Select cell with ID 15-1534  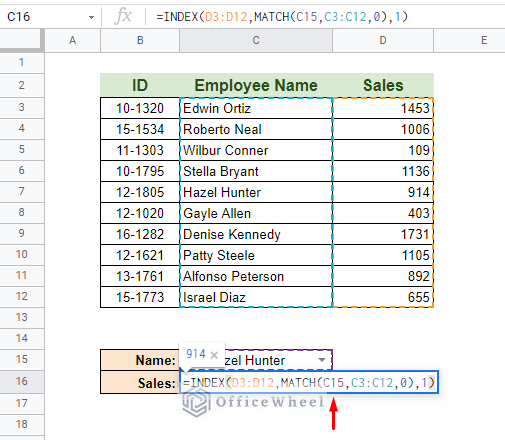pyautogui.click(x=140, y=129)
